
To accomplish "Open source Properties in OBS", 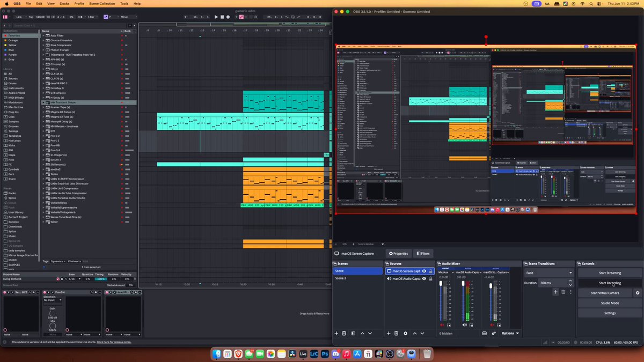I will click(x=398, y=253).
